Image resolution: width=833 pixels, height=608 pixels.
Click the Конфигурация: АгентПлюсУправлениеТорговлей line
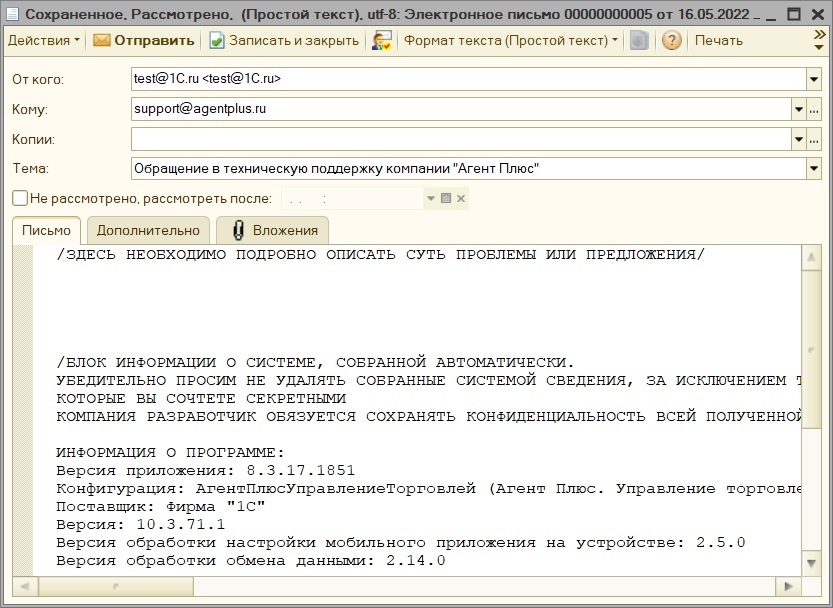coord(429,489)
